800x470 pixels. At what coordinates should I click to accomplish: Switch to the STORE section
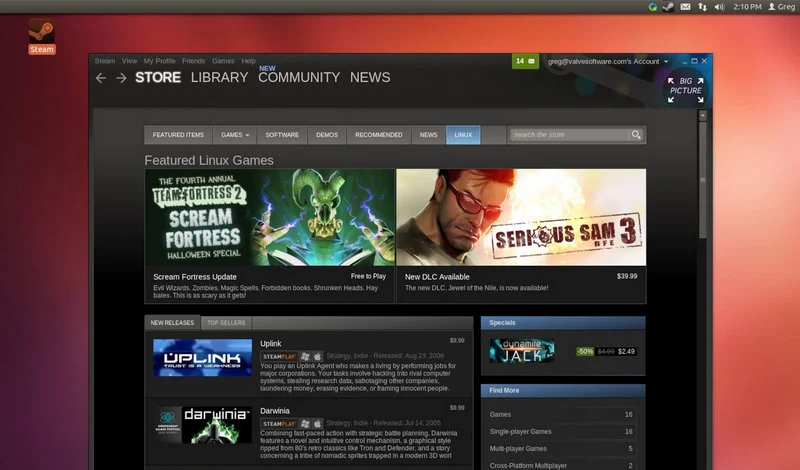point(158,78)
